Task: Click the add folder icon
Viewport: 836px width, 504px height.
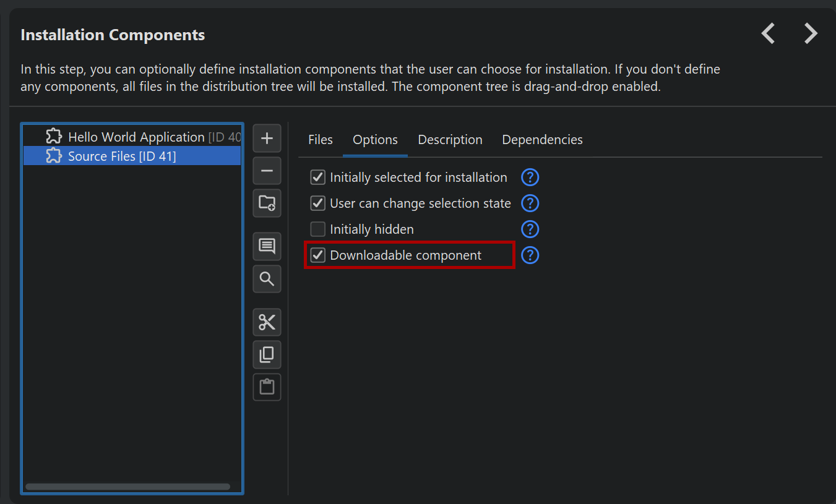Action: point(267,203)
